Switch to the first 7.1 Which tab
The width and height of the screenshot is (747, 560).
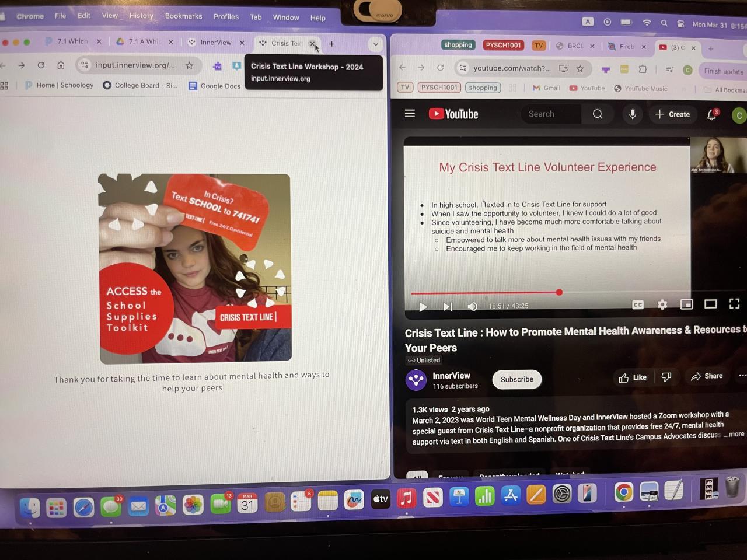[73, 41]
